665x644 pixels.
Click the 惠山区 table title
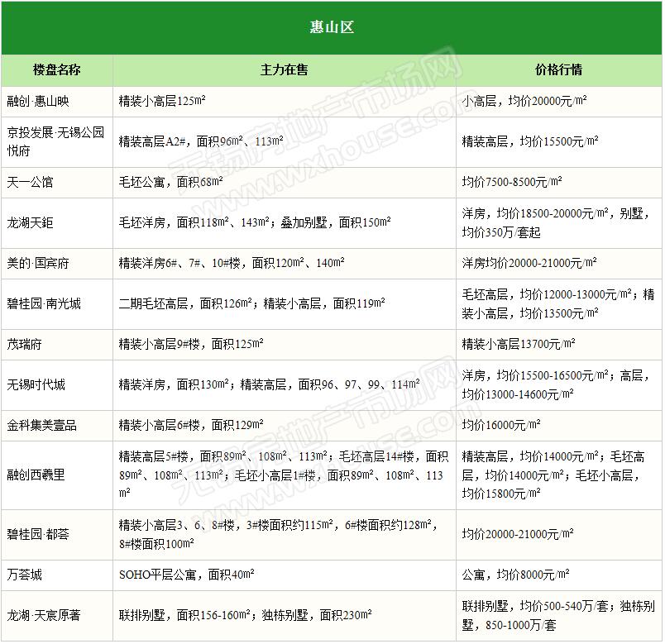pyautogui.click(x=332, y=27)
